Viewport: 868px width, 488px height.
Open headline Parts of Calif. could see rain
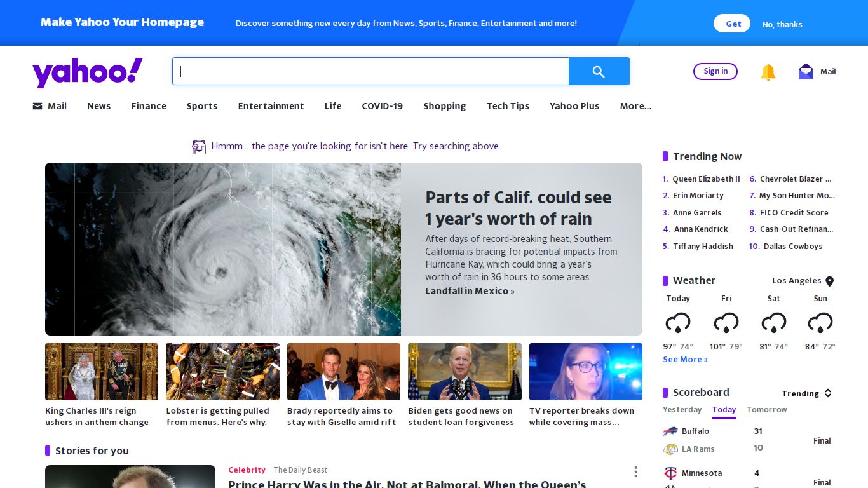coord(519,208)
